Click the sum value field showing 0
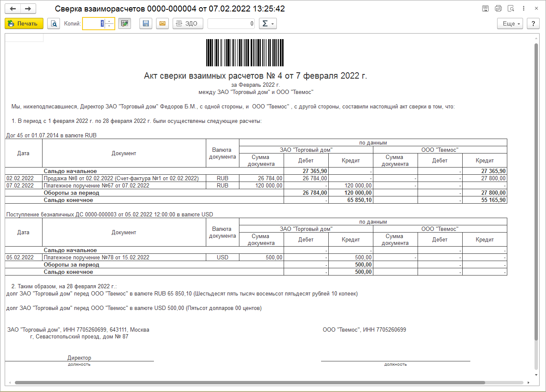The image size is (546, 392). pyautogui.click(x=231, y=23)
